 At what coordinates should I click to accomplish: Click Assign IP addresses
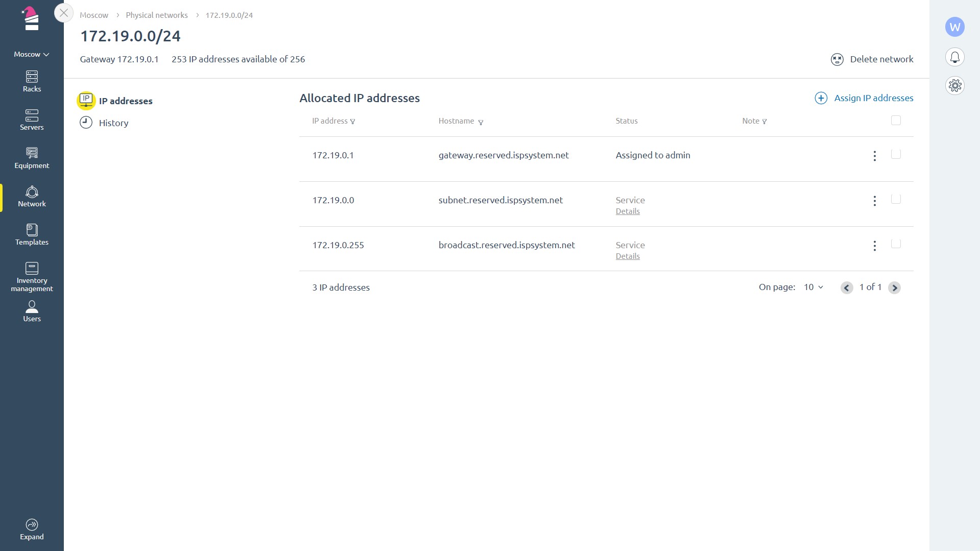pos(864,98)
